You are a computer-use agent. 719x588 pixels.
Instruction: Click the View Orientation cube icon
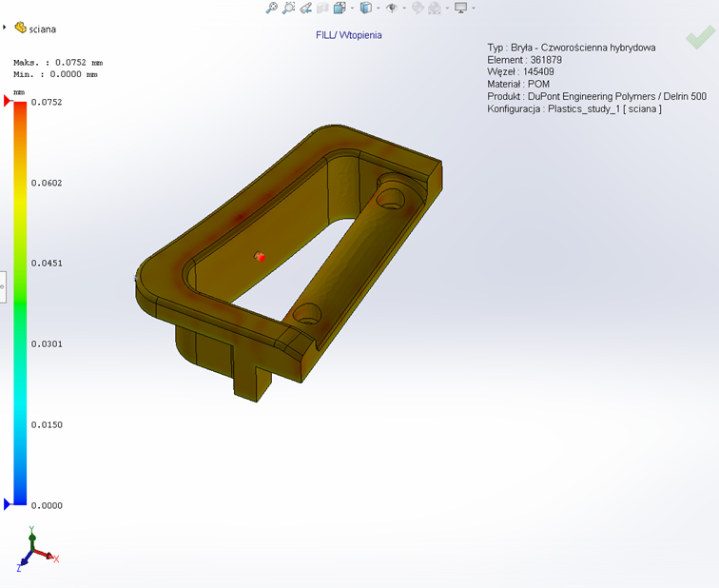[x=339, y=8]
